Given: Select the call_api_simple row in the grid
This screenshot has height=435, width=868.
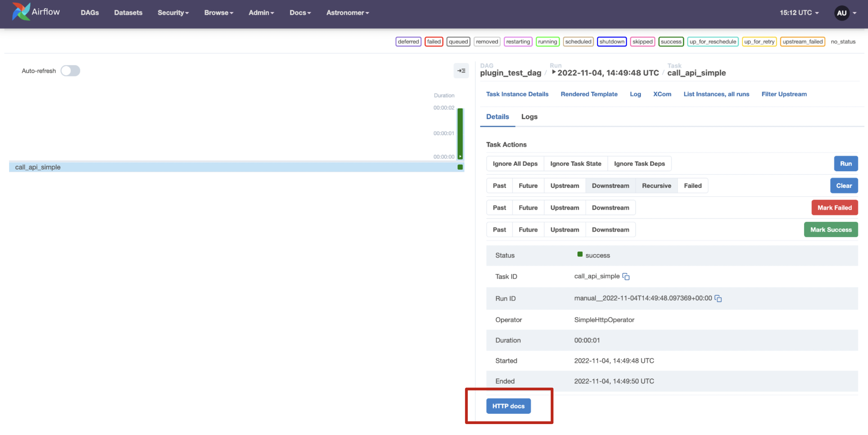Looking at the screenshot, I should click(38, 167).
